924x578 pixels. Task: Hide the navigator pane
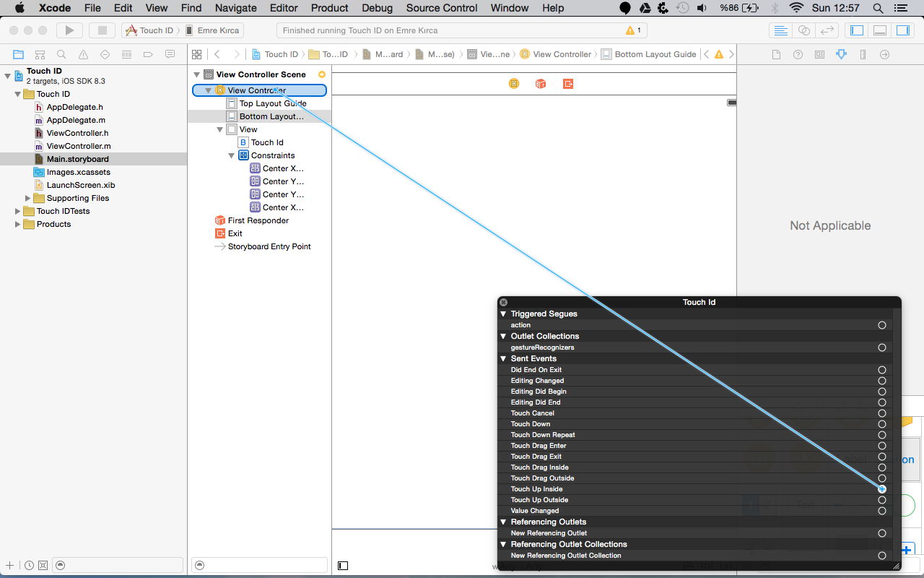(x=857, y=30)
